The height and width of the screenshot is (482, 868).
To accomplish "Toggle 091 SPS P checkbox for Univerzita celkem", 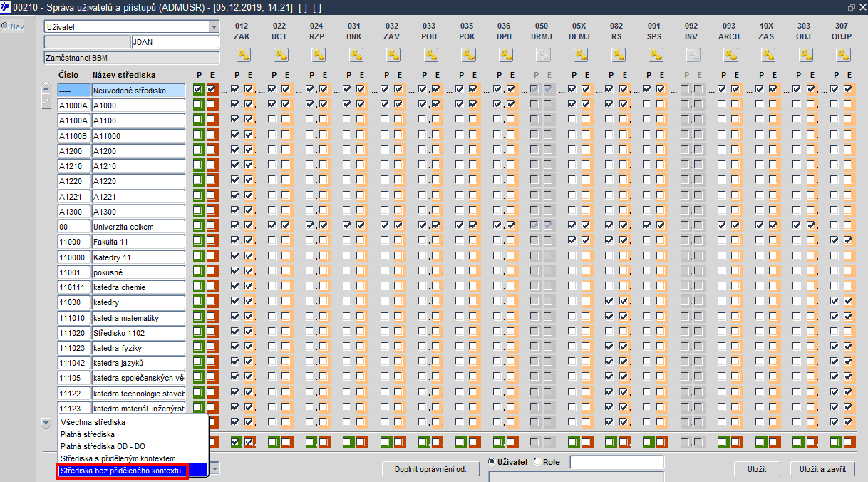I will 647,227.
